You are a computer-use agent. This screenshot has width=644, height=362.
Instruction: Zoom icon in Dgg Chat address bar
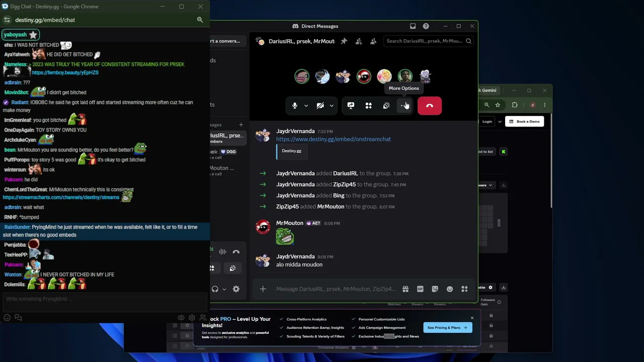coord(200,20)
